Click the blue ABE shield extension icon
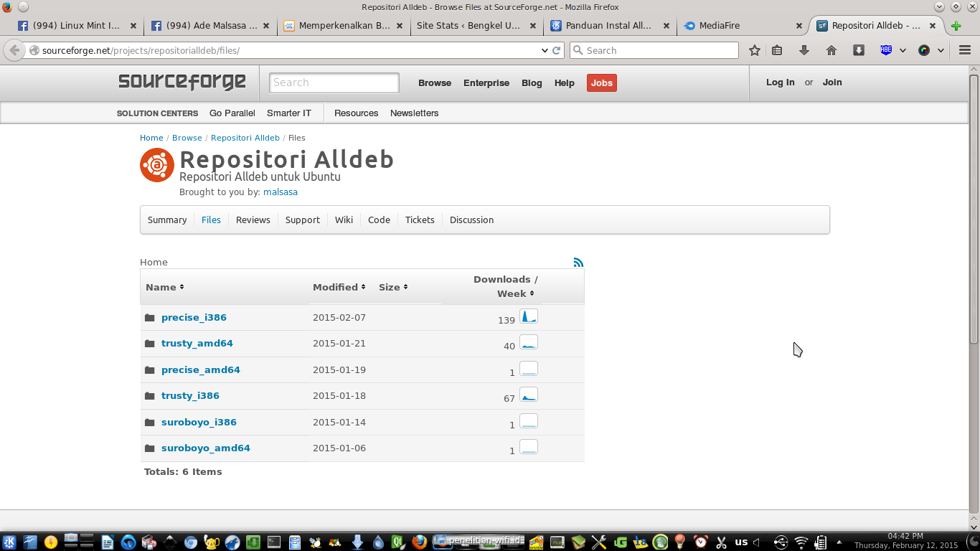Image resolution: width=980 pixels, height=551 pixels. pos(886,50)
